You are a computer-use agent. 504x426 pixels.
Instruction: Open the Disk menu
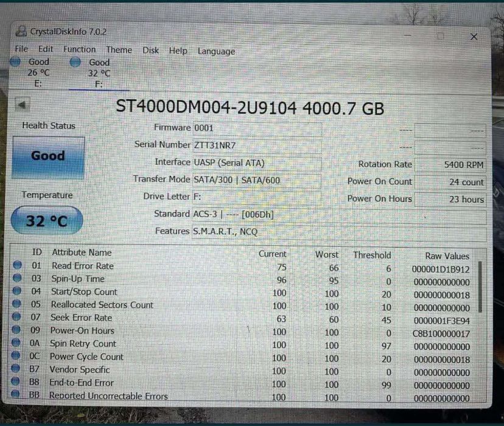click(150, 51)
